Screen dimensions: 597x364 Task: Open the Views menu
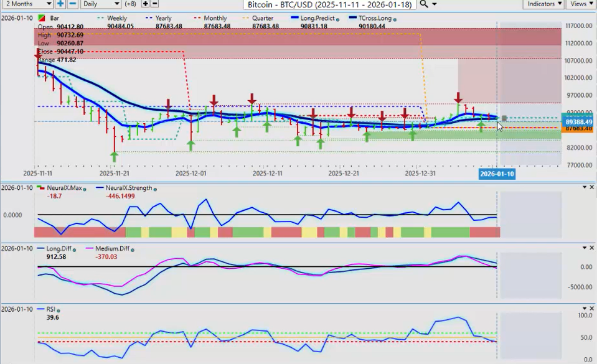[x=581, y=4]
